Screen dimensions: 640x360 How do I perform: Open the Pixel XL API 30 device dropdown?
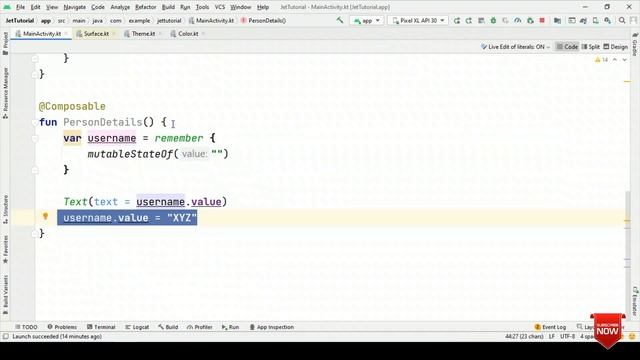(418, 20)
